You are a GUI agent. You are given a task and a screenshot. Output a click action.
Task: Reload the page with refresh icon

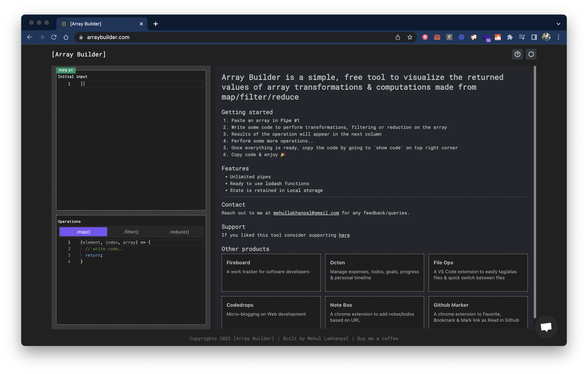pyautogui.click(x=54, y=37)
